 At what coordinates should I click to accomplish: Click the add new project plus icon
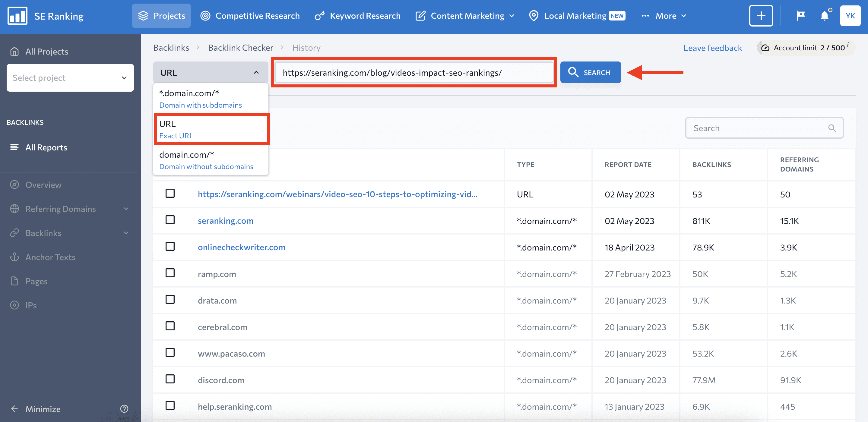(761, 15)
